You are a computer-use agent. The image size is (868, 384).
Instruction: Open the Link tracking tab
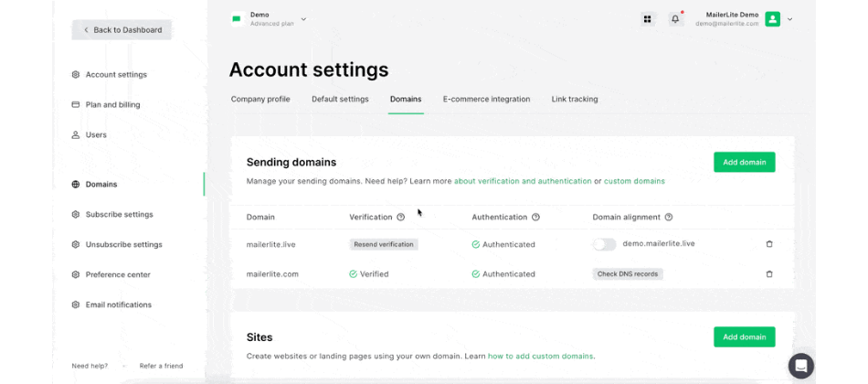coord(575,99)
